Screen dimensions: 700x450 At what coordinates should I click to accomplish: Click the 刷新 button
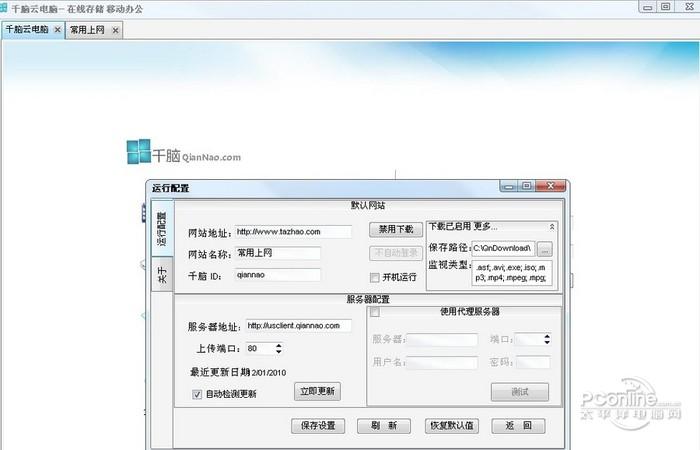(x=384, y=426)
